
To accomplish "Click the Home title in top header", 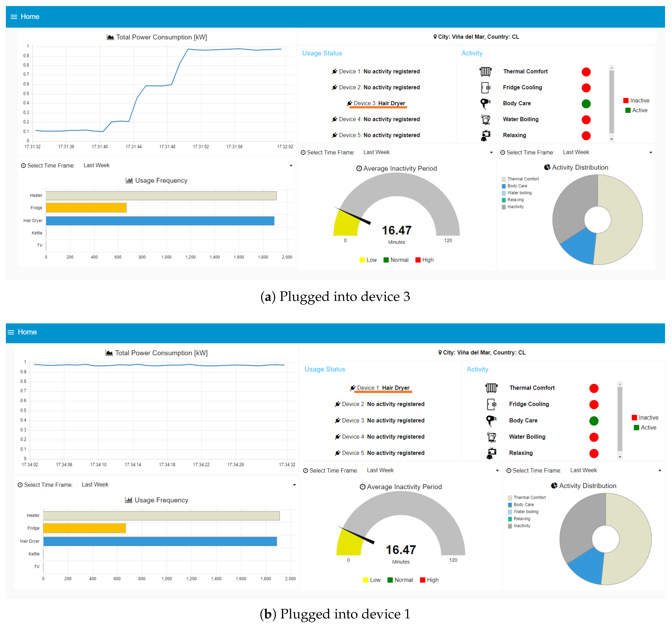I will coord(30,17).
